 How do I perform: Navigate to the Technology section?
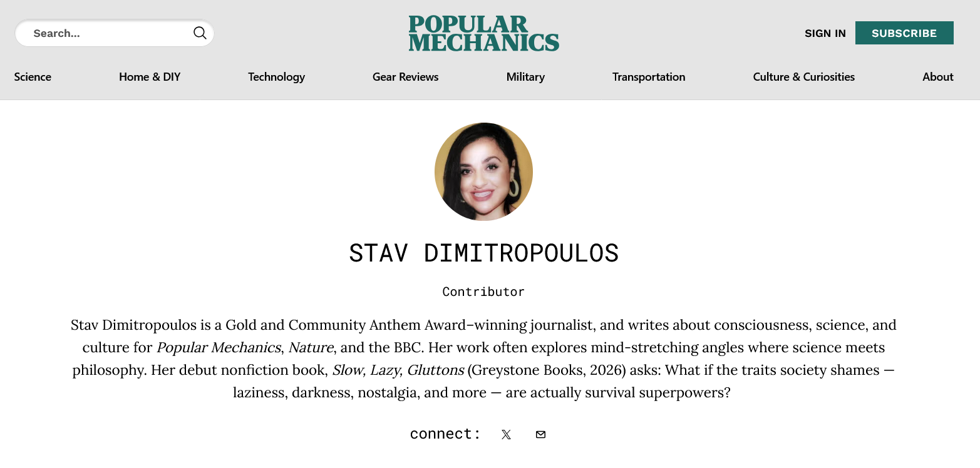(x=276, y=77)
